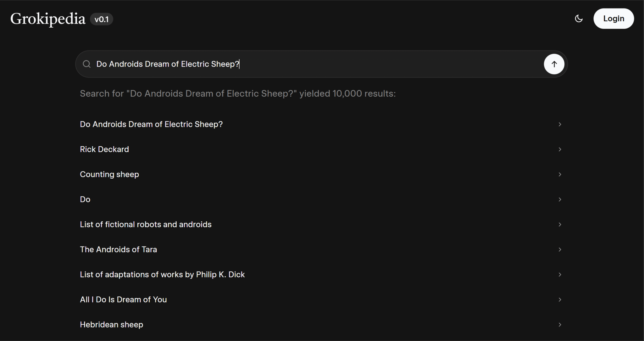
Task: Open "Do Androids Dream of Electric Sheep?" result
Action: tap(151, 124)
